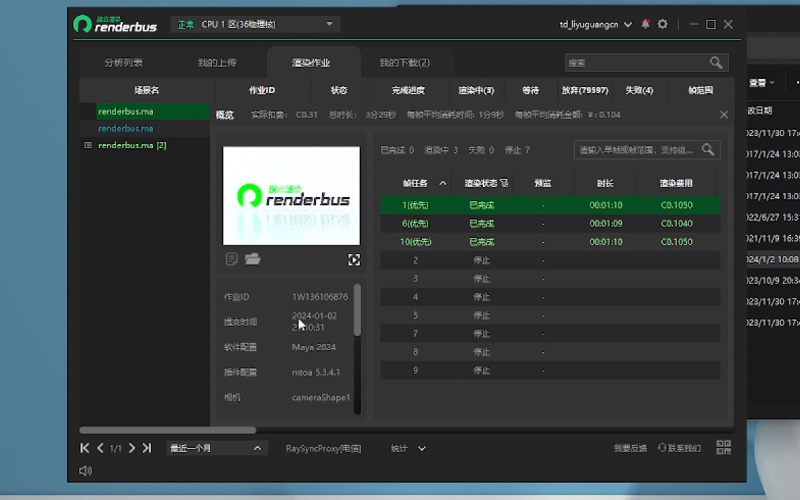
Task: Click the preview column header
Action: pos(543,183)
